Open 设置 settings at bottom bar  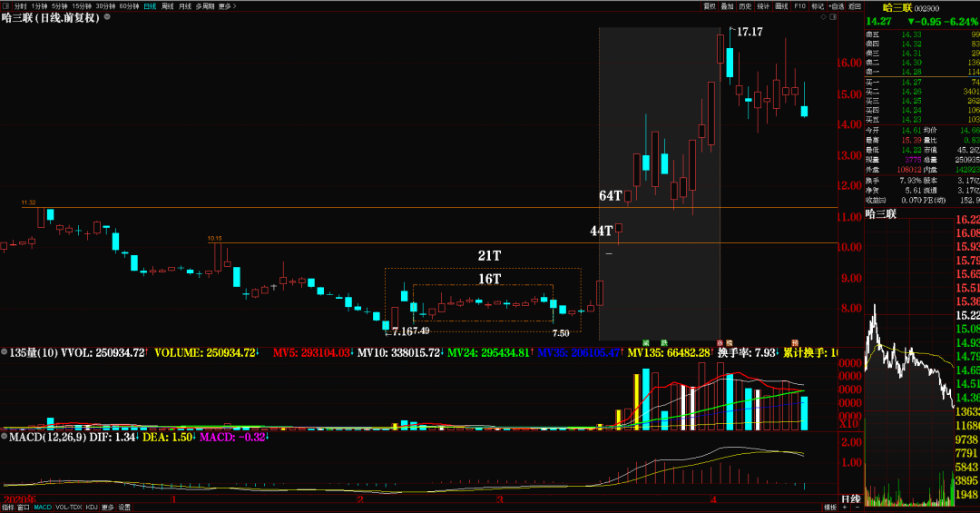click(x=124, y=508)
